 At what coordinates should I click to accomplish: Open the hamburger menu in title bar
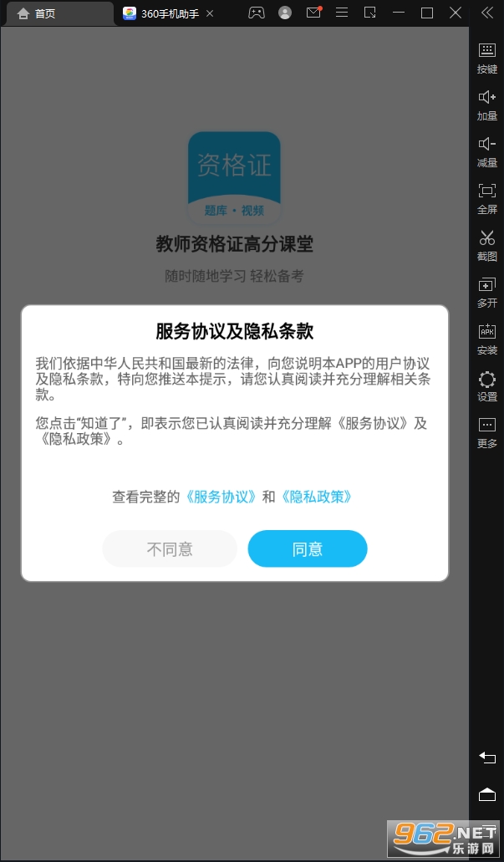342,13
